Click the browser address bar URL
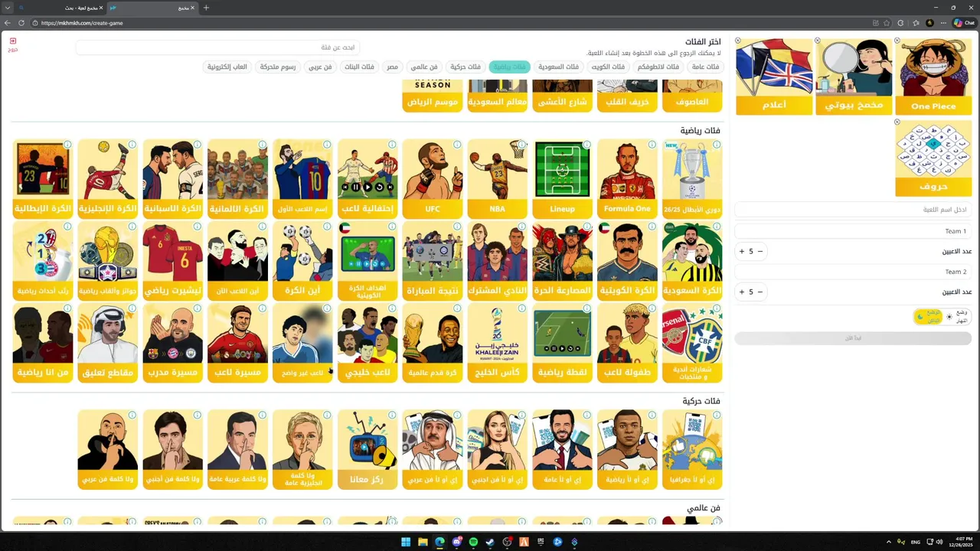The image size is (980, 551). (x=82, y=23)
